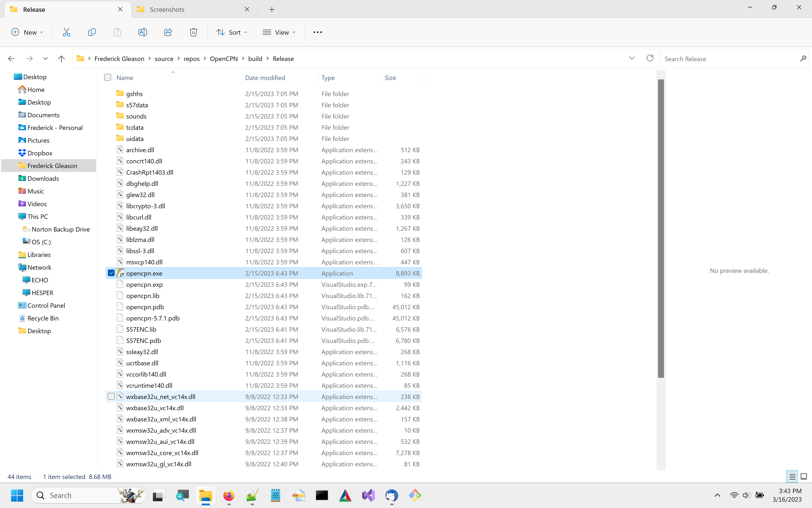Screen dimensions: 812x508
Task: Sort by the Date modified column
Action: (x=280, y=78)
